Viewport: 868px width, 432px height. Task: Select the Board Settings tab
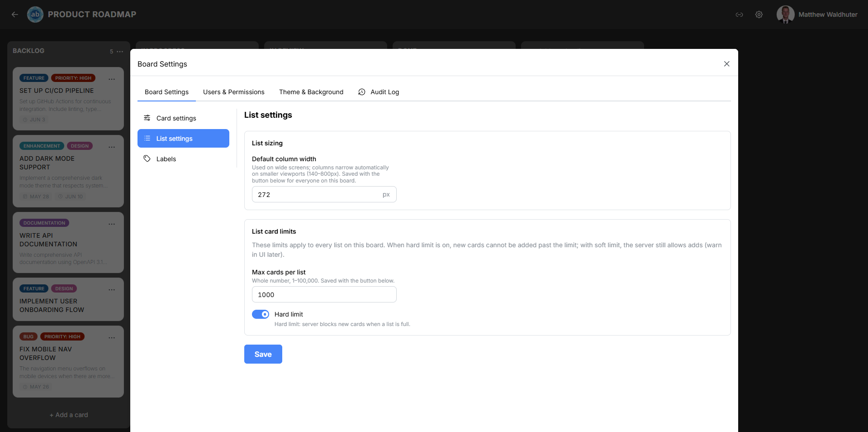point(166,92)
